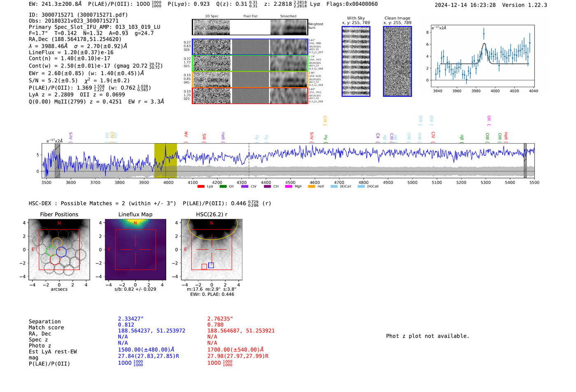This screenshot has height=392, width=576.
Task: Click 'Phot z plot not available.' message
Action: pos(427,336)
